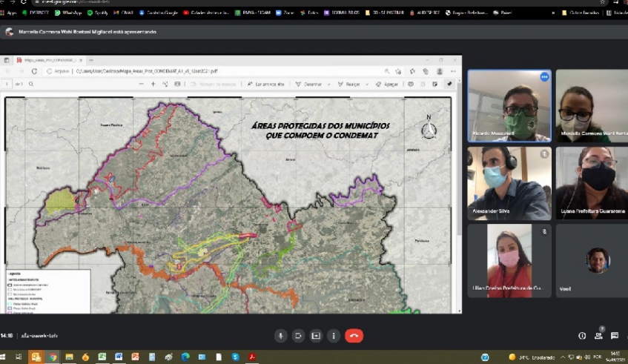628x364 pixels.
Task: Open the Zoom bookmark
Action: click(285, 13)
